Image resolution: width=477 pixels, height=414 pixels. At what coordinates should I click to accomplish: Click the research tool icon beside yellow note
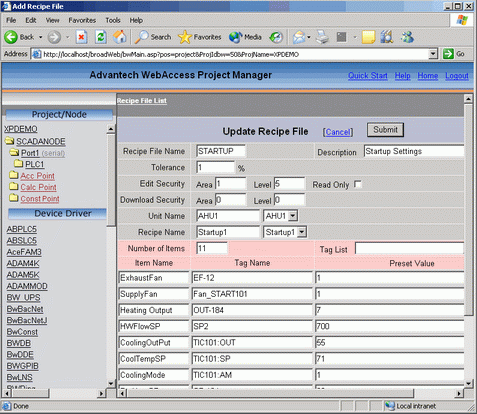click(x=387, y=37)
